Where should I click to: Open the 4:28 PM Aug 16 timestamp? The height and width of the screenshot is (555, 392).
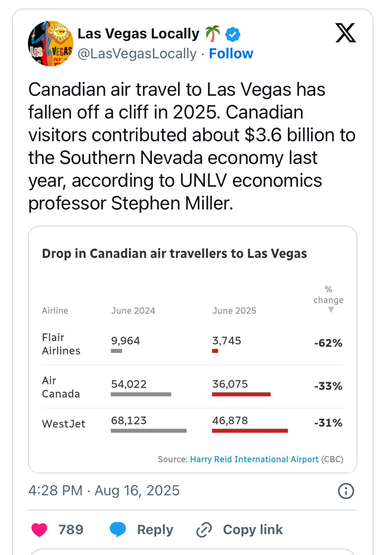click(104, 491)
